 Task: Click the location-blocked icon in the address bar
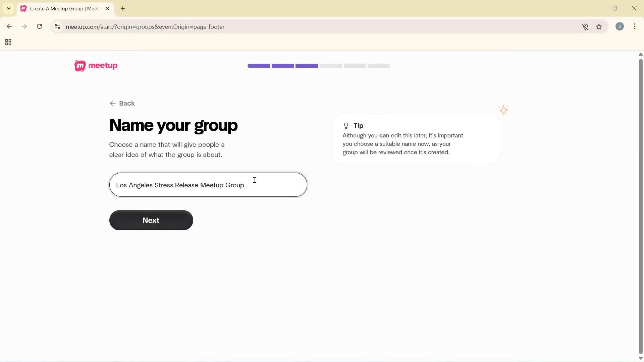(x=586, y=27)
